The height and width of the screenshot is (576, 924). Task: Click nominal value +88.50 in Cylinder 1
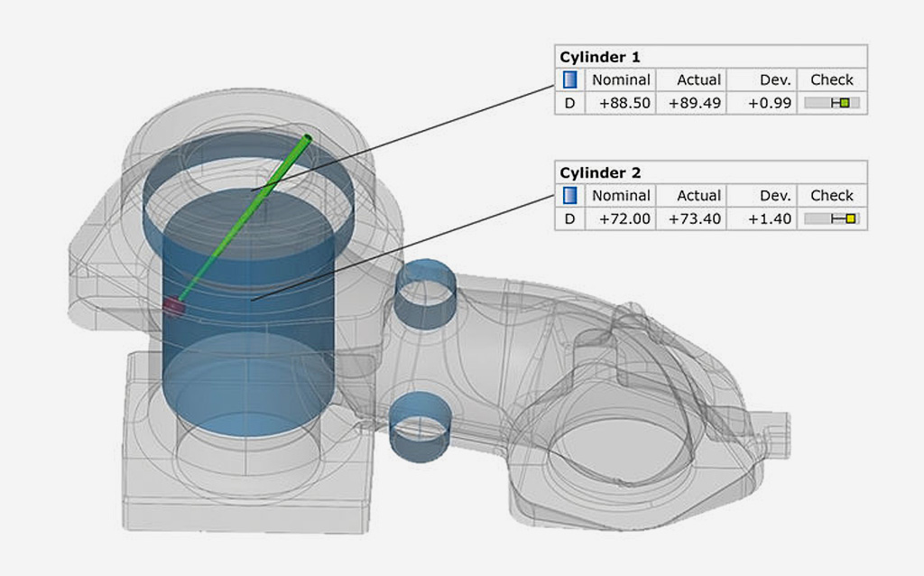coord(624,103)
